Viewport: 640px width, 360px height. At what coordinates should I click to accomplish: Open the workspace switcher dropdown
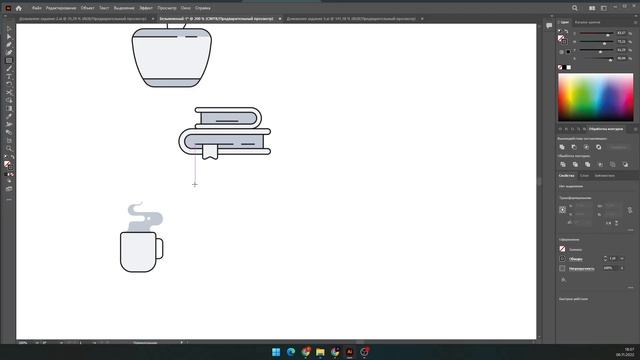tap(604, 8)
